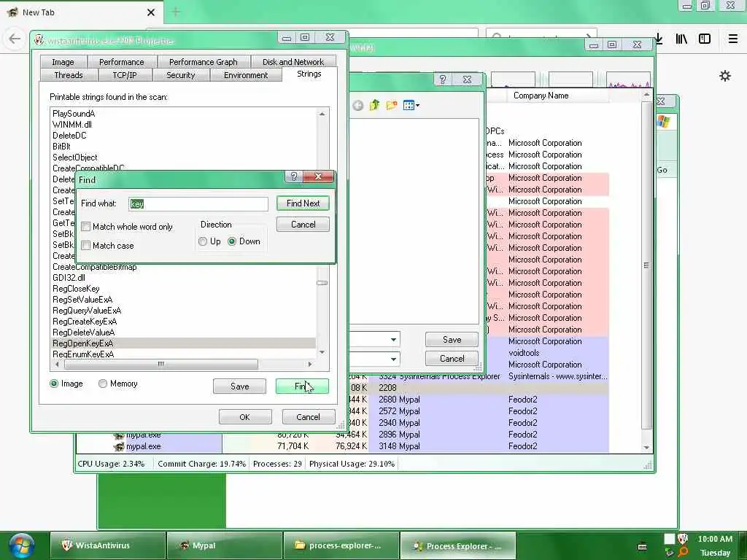The image size is (747, 560).
Task: Click the Windows Start orb
Action: 21,545
